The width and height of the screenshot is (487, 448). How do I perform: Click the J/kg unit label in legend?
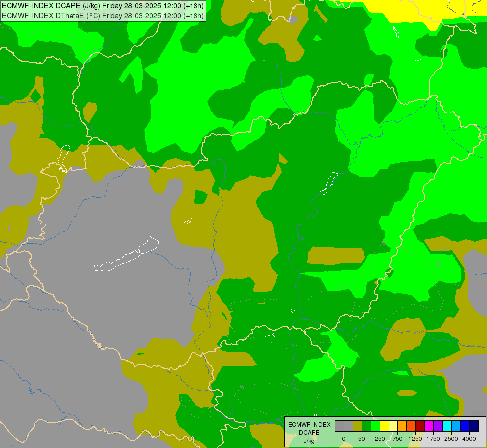coord(309,441)
